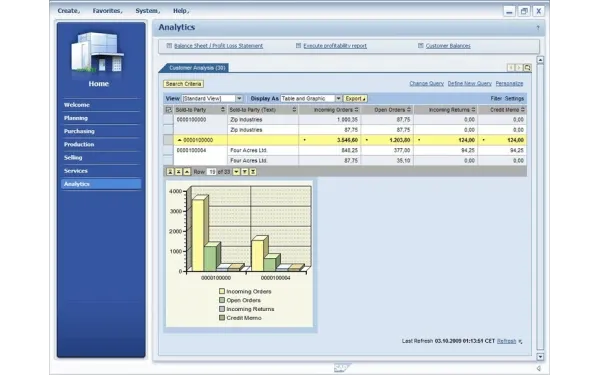Jump to first row using pager icon
Screen dimensions: 600x375
(170, 172)
